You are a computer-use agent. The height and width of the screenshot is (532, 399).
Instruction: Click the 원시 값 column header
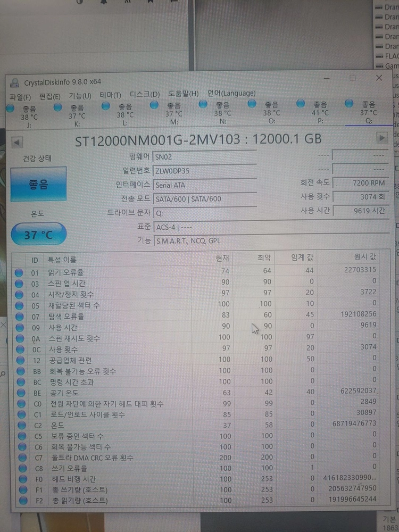click(365, 257)
